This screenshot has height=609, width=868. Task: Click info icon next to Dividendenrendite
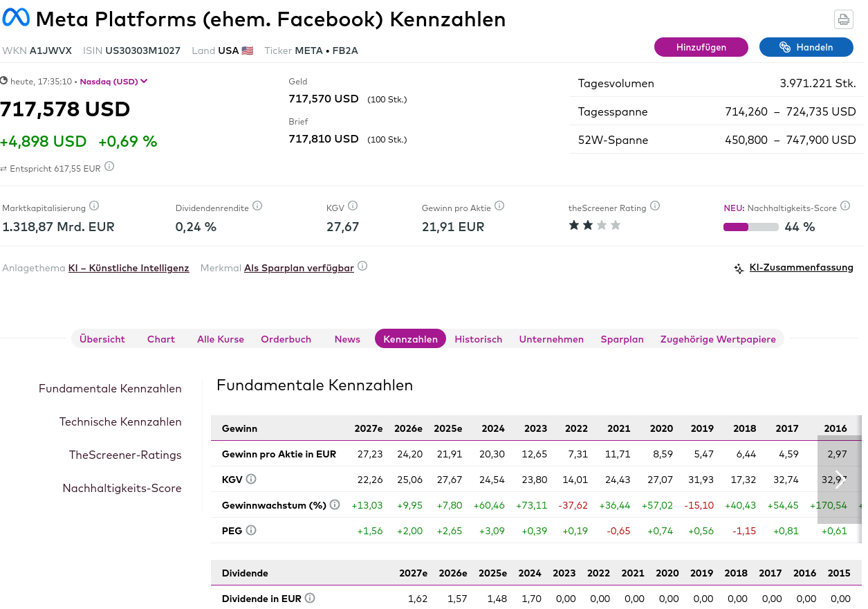click(x=257, y=206)
